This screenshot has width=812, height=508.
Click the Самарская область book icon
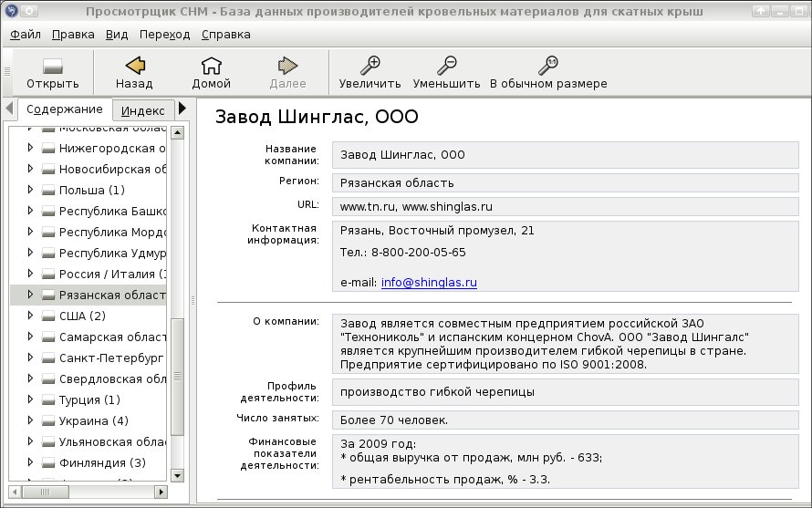[48, 337]
